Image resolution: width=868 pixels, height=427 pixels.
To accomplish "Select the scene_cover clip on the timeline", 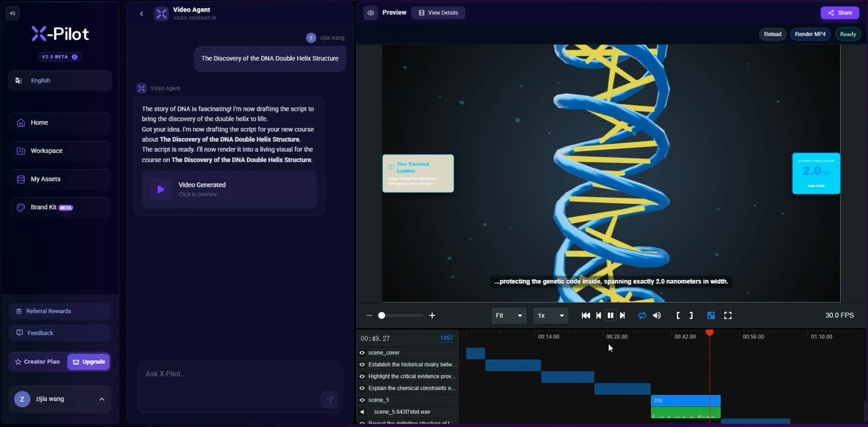I will (476, 353).
